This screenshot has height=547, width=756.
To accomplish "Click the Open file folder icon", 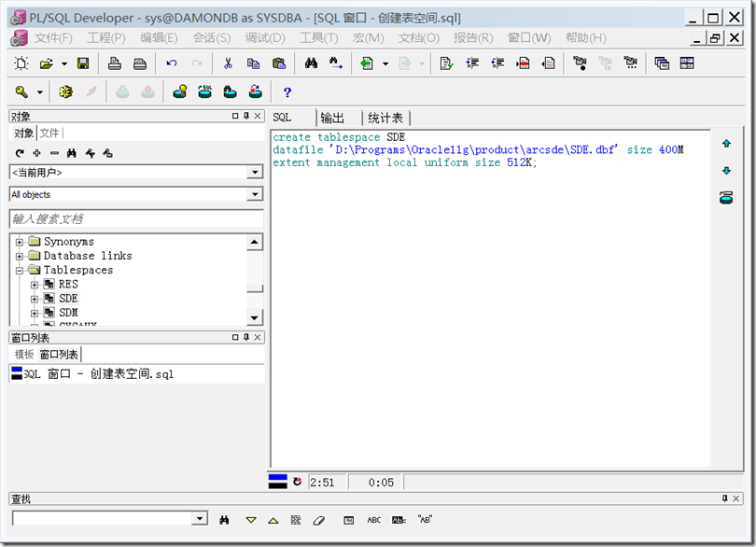I will pos(47,63).
